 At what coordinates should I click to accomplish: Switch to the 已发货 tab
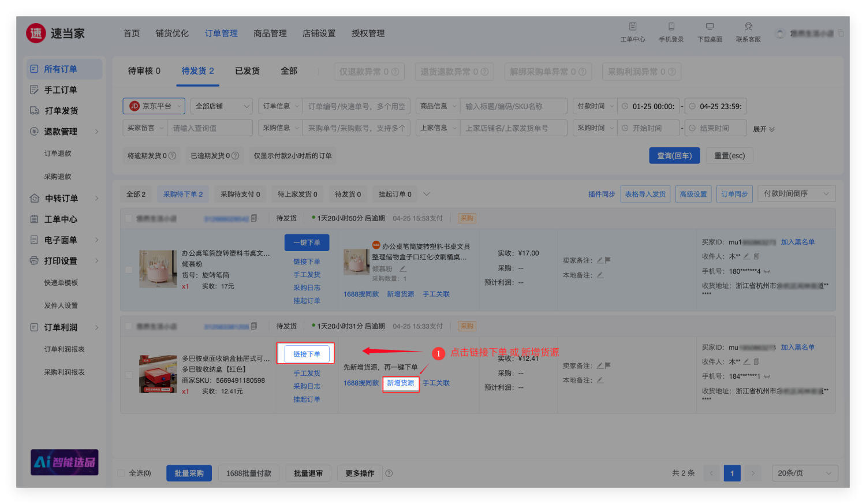click(247, 71)
